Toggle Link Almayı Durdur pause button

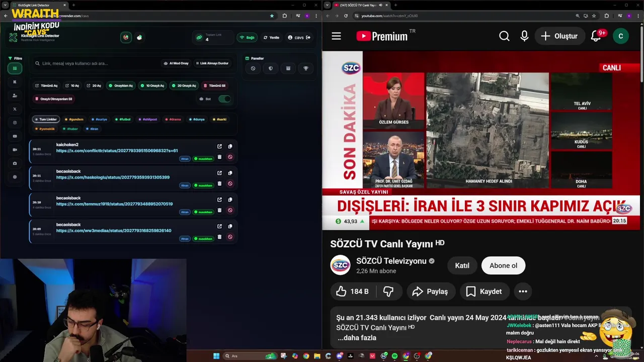point(211,63)
